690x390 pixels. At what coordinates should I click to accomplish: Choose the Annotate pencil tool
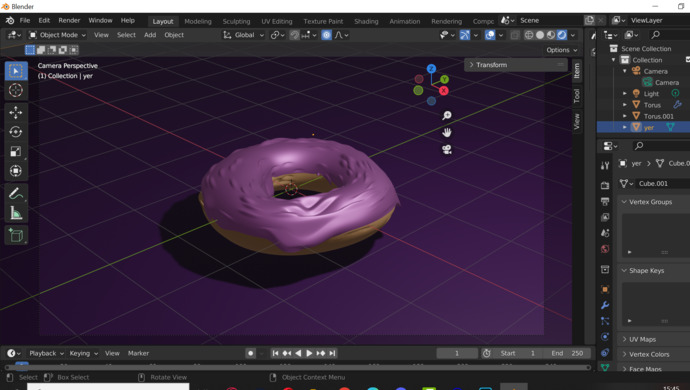16,193
